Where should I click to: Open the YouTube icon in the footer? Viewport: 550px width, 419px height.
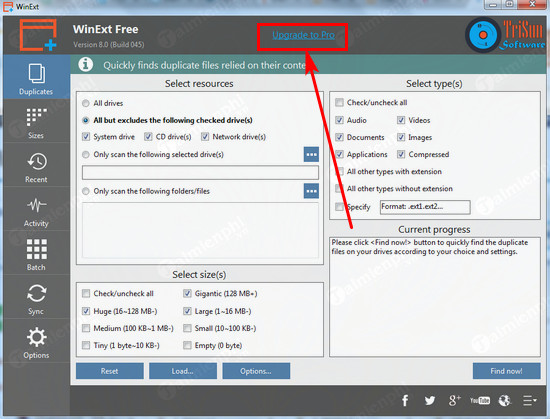pyautogui.click(x=480, y=400)
